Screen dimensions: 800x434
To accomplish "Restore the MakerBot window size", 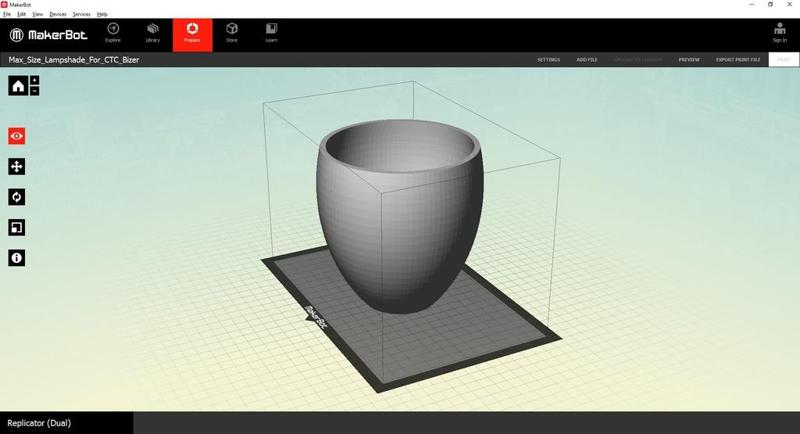I will (x=770, y=5).
